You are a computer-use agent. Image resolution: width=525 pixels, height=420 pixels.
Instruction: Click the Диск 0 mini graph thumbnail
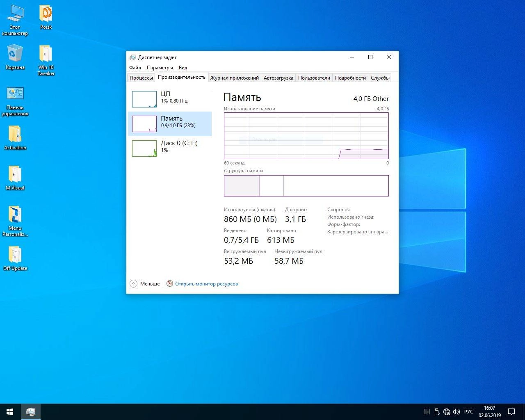pos(144,148)
